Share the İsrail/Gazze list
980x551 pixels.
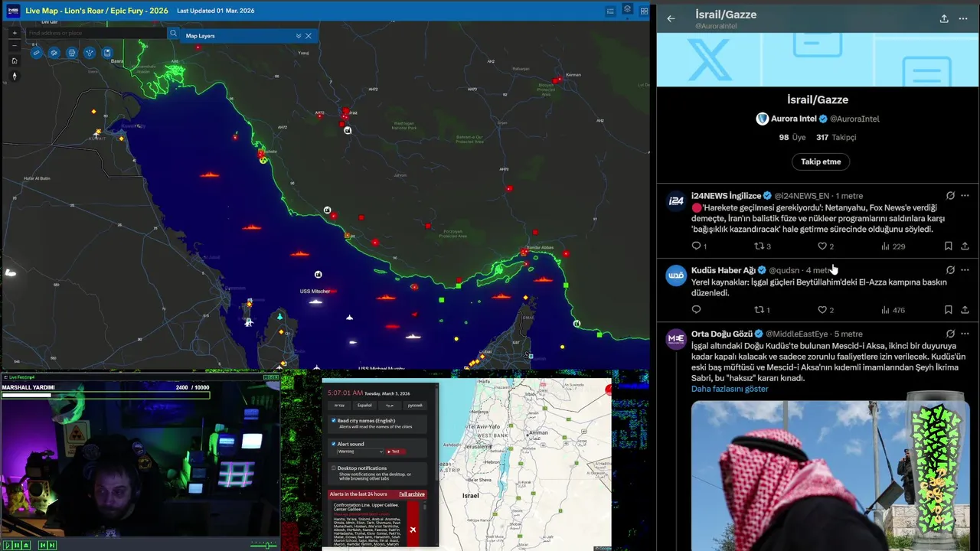[x=944, y=18]
